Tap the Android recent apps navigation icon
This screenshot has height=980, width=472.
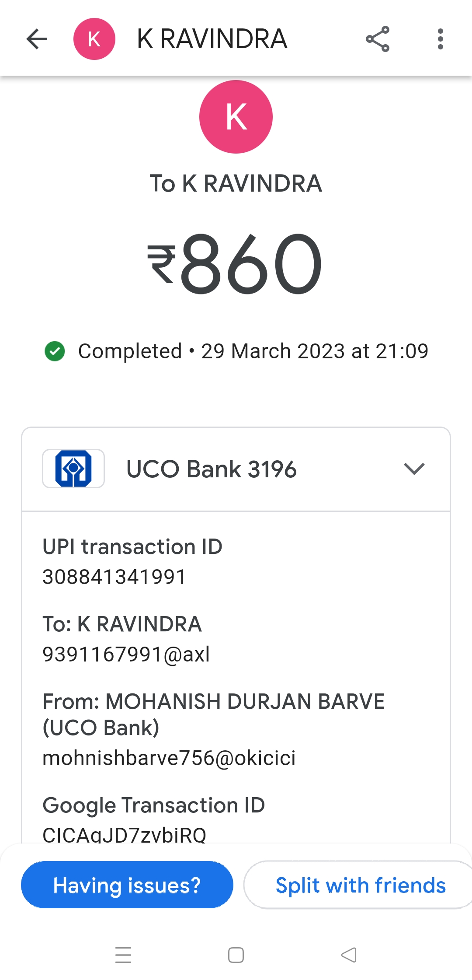click(123, 955)
